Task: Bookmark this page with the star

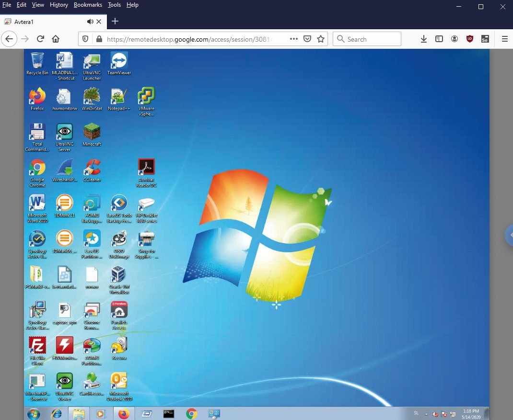Action: pos(321,39)
